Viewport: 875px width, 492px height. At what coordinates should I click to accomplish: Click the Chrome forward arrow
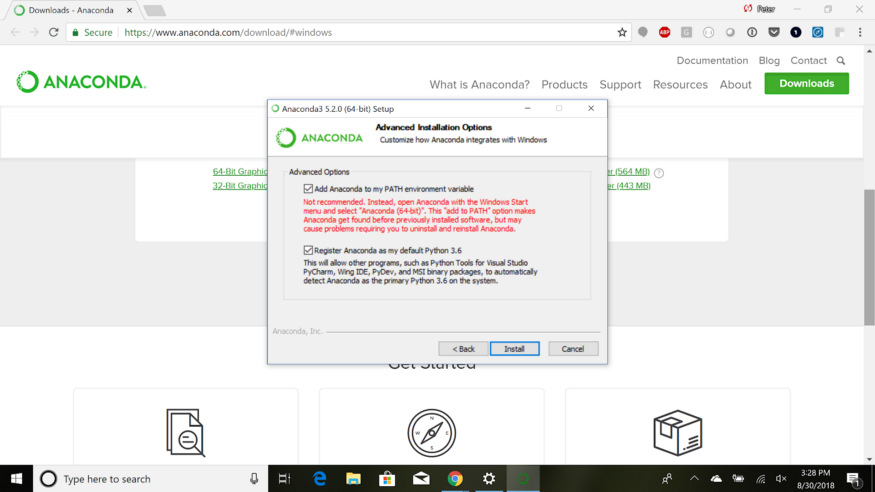click(34, 32)
